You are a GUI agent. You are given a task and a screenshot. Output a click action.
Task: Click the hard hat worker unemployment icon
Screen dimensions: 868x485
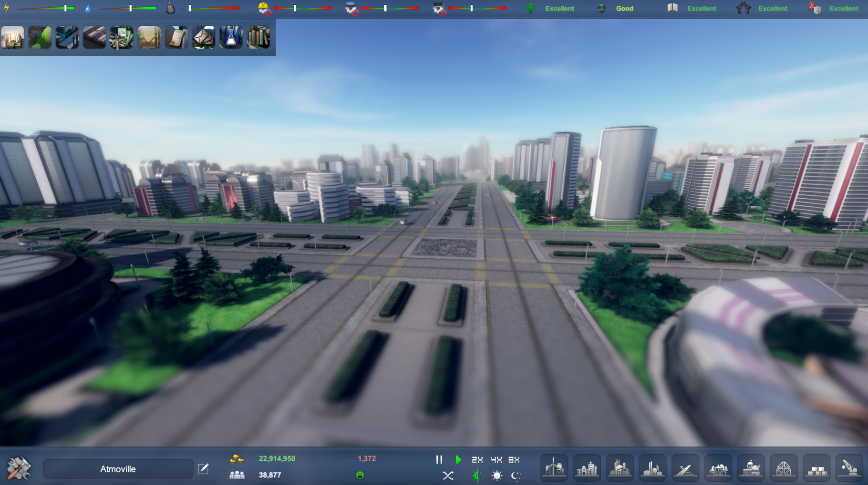click(264, 9)
